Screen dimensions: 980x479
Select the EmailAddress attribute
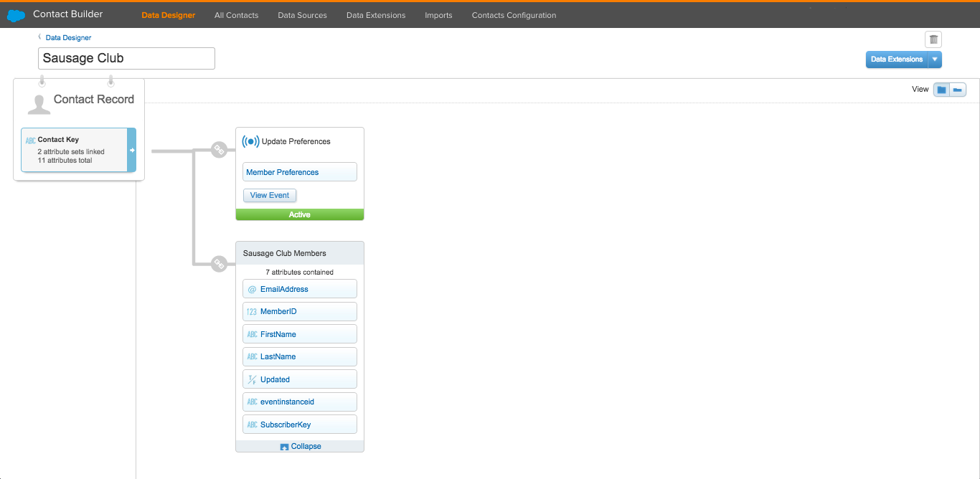300,289
